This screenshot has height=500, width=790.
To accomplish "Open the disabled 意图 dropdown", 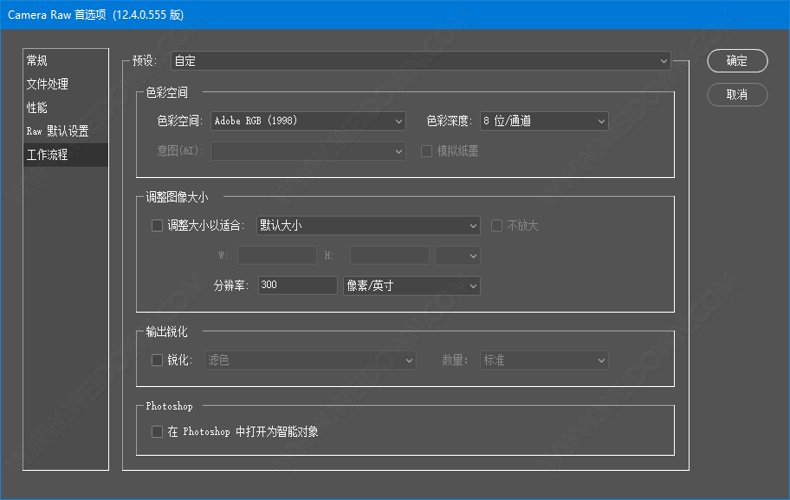I will pos(308,151).
